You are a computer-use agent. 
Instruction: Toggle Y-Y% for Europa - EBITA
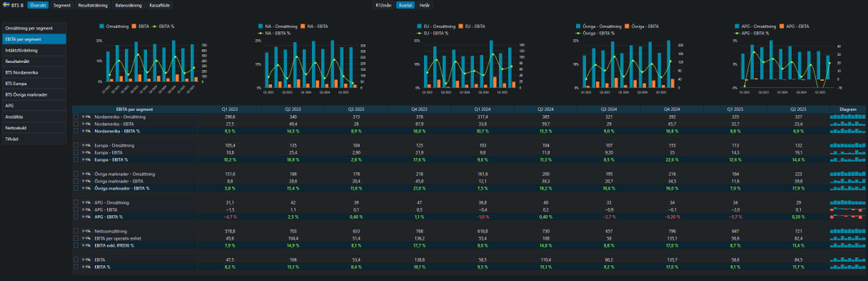pos(86,152)
